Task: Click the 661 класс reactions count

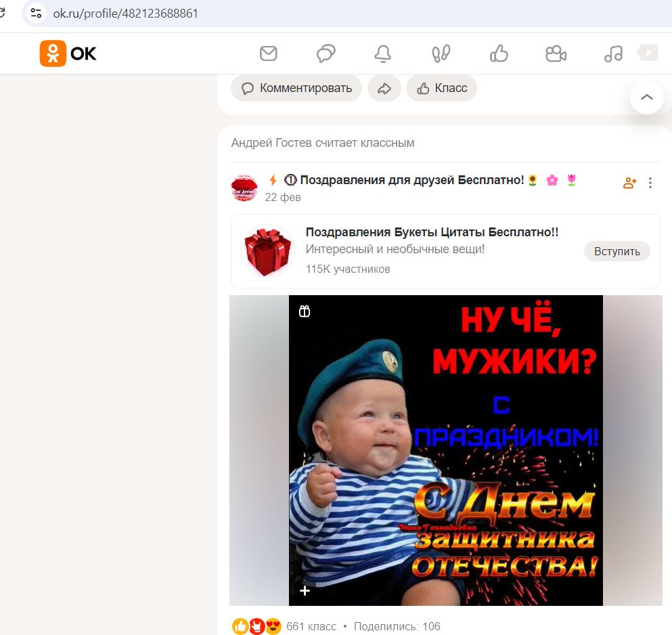Action: pos(311,626)
